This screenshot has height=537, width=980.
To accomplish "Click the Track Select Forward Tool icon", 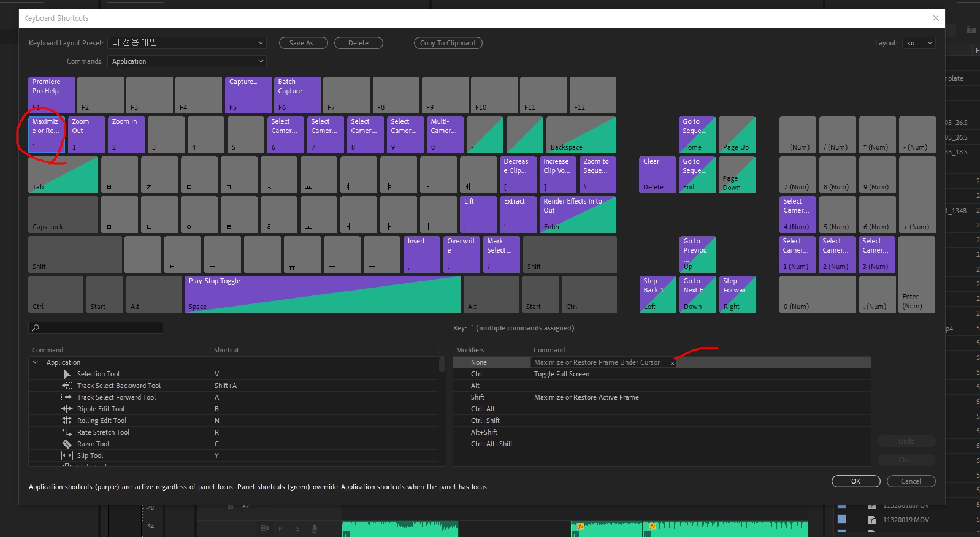I will [x=67, y=397].
